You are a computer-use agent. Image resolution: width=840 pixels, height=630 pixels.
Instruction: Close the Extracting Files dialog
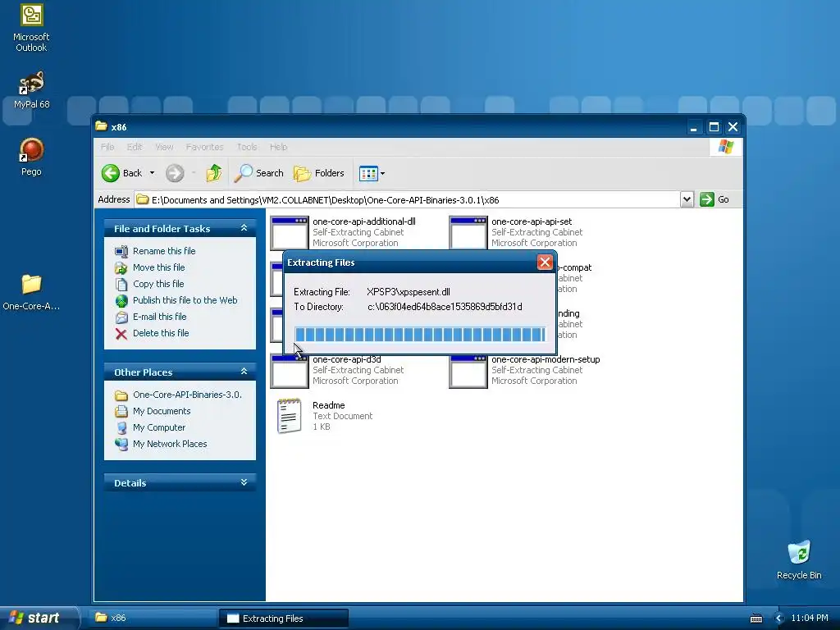(545, 262)
